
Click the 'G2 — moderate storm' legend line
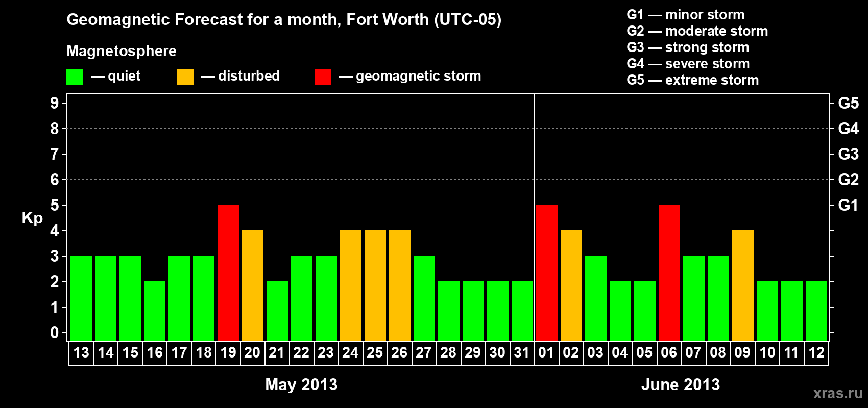click(697, 31)
